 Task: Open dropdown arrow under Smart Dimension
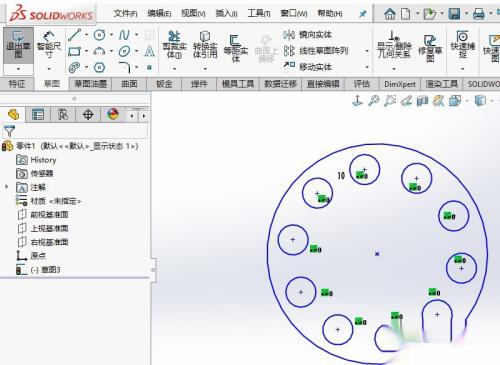[x=49, y=69]
